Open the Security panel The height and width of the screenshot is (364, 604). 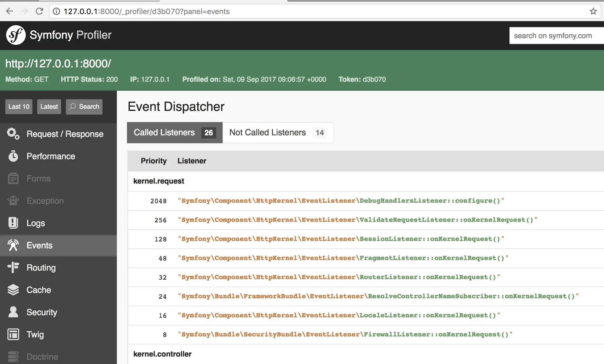(58, 312)
